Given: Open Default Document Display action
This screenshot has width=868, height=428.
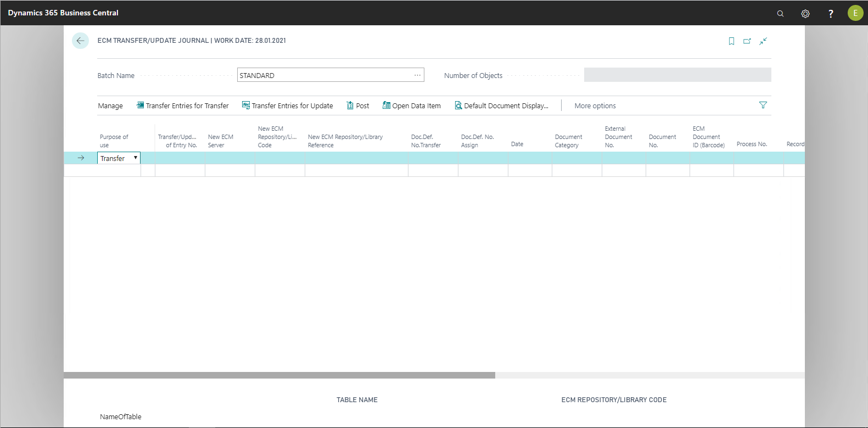Looking at the screenshot, I should click(501, 106).
